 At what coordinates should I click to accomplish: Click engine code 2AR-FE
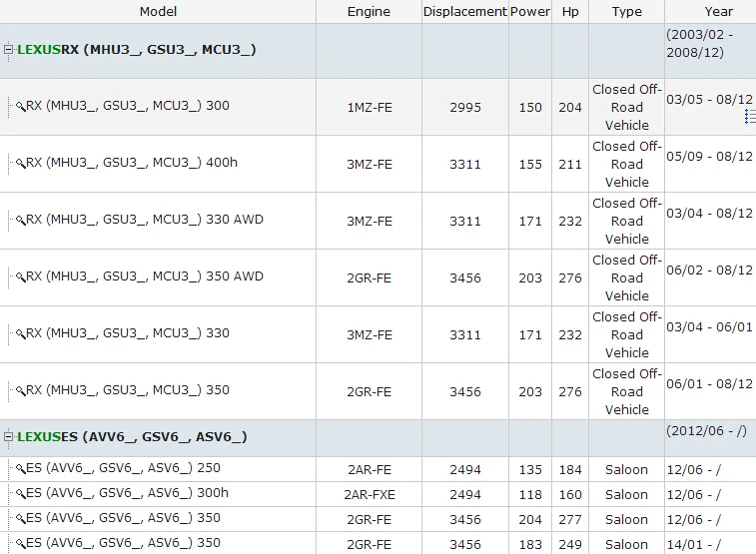point(370,470)
